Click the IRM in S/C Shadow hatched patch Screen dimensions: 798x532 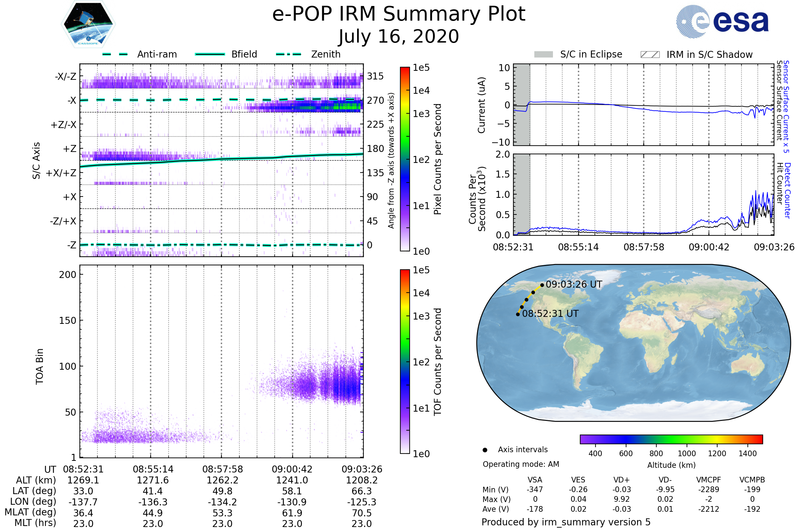pos(650,55)
